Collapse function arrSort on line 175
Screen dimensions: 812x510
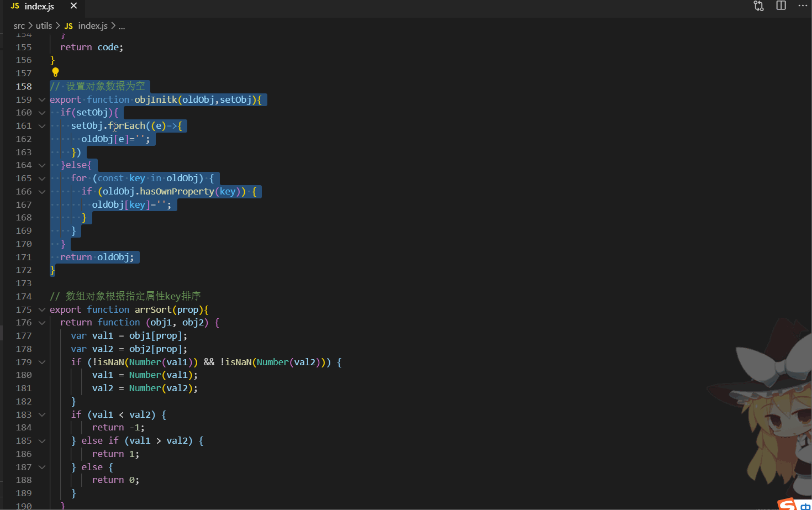point(42,310)
